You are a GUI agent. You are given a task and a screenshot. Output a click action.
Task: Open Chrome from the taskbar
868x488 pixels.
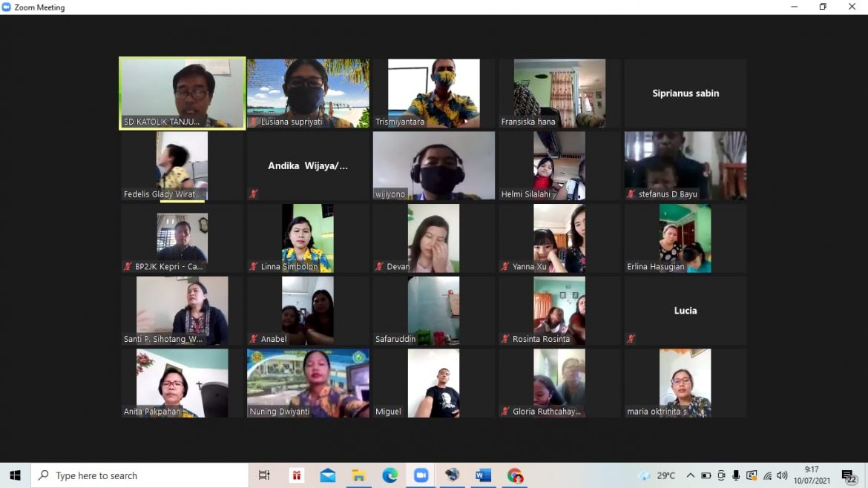(x=515, y=475)
